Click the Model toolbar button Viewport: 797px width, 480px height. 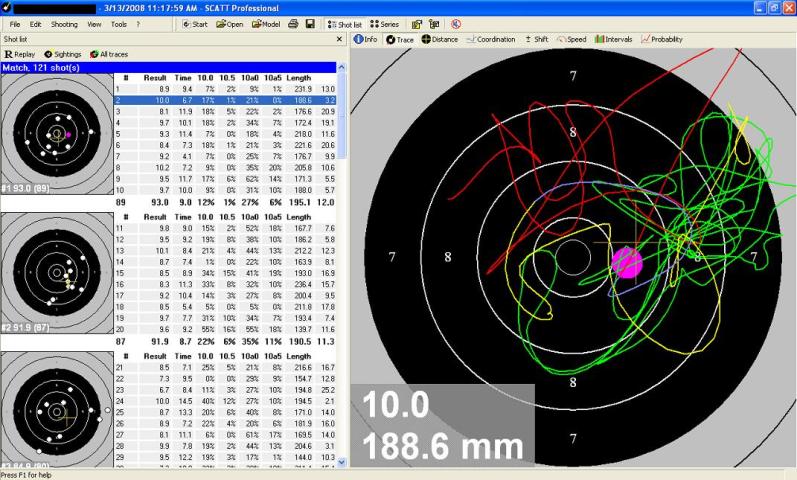click(266, 24)
